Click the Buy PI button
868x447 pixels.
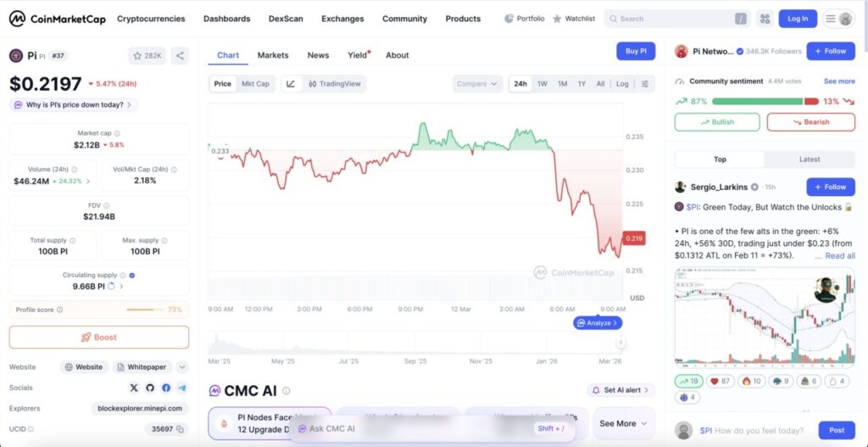(x=636, y=51)
